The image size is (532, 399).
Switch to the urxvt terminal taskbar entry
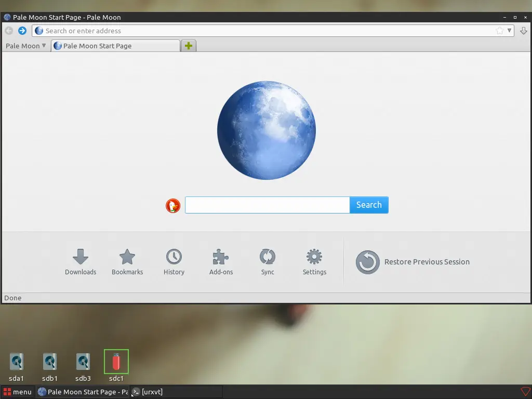(x=177, y=392)
